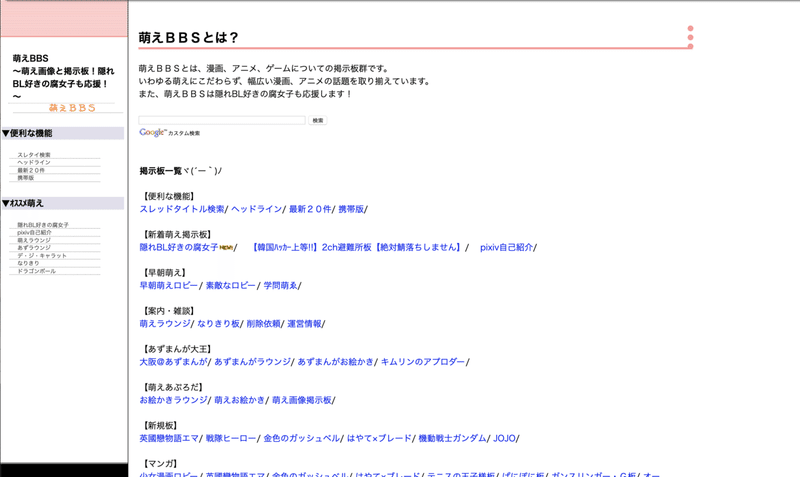Open the 大阪@あずまんが board
Viewport: 800px width, 477px height.
(173, 362)
